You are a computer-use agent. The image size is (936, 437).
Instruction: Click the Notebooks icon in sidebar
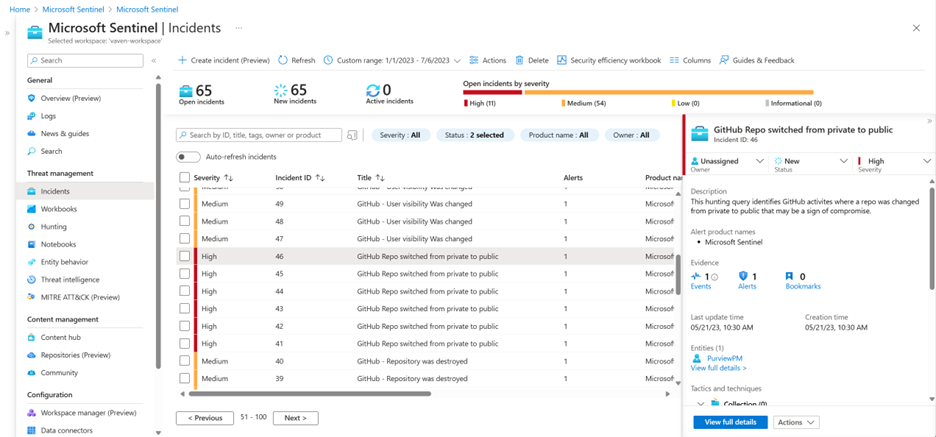32,244
